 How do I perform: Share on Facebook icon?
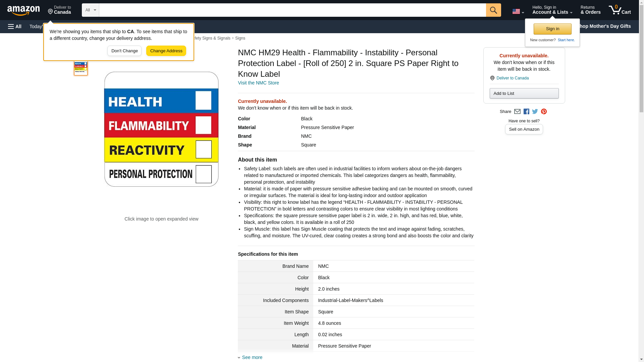point(526,112)
